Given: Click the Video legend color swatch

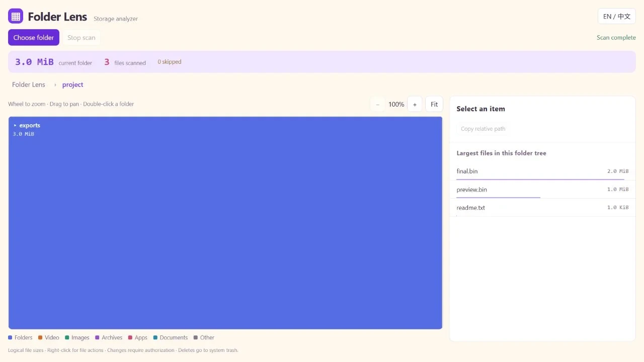Looking at the screenshot, I should coord(40,338).
